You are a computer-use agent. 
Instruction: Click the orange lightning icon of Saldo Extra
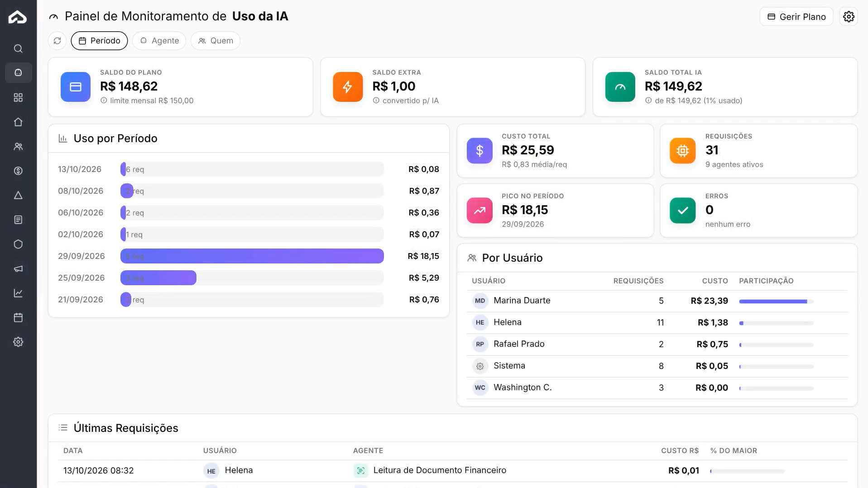348,87
